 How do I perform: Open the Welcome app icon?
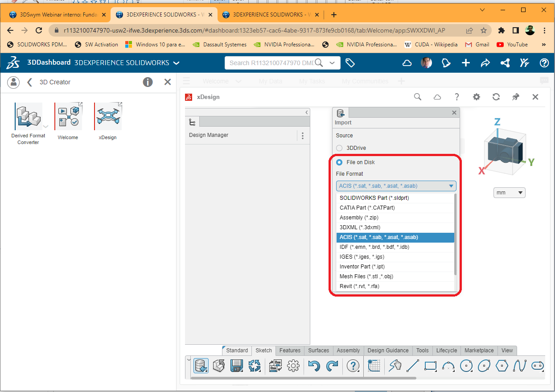(68, 117)
